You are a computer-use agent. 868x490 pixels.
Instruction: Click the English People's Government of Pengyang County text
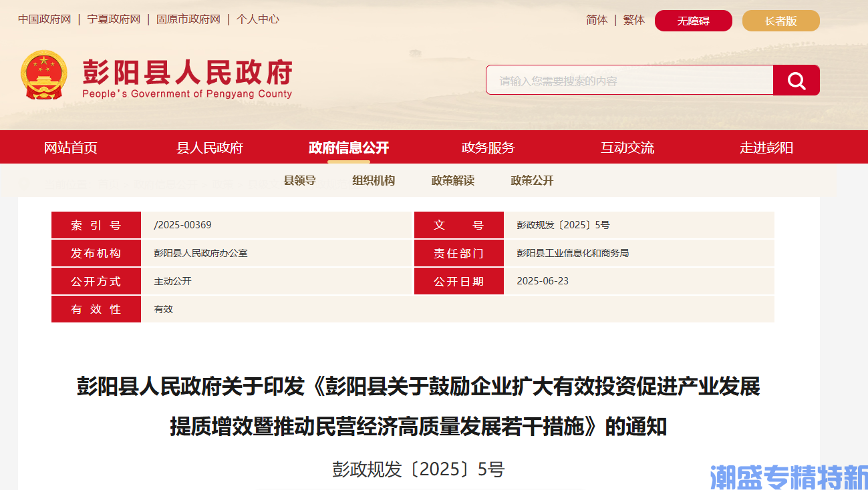tap(187, 94)
